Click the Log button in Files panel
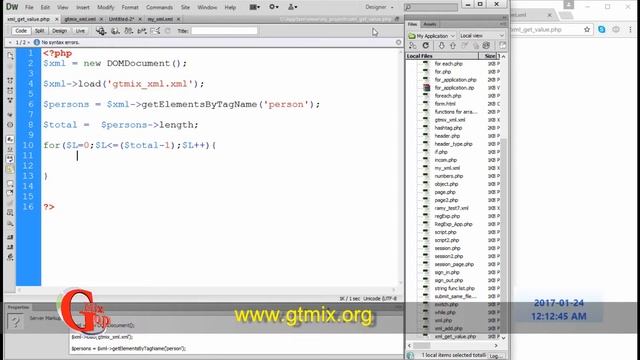Screen dimensions: 640x360 pyautogui.click(x=496, y=356)
